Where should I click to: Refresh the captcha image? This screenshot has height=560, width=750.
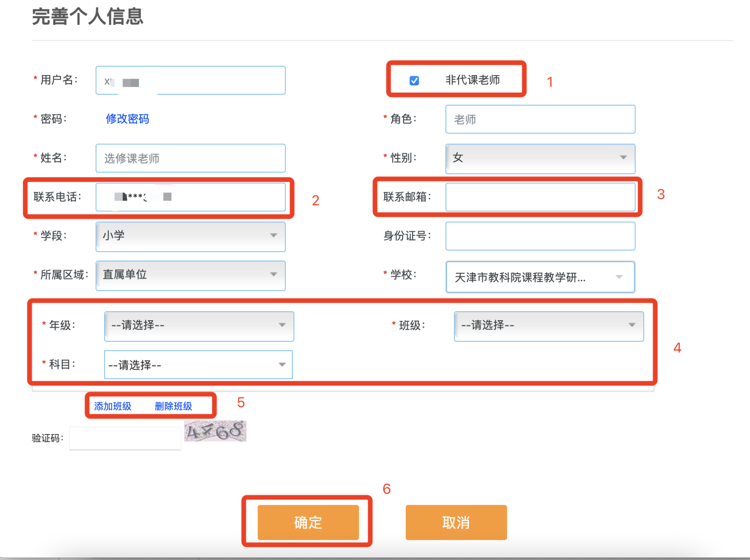coord(215,431)
